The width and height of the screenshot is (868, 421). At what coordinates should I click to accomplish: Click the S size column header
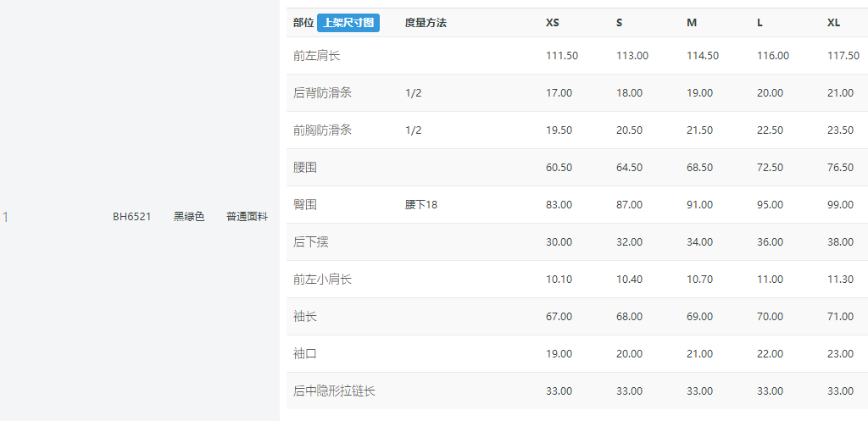click(x=620, y=23)
